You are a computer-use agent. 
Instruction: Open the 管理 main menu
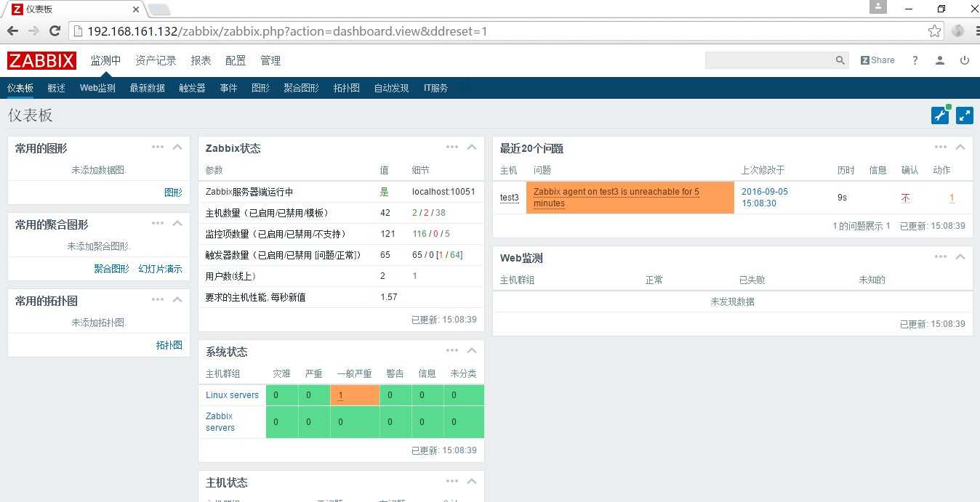pyautogui.click(x=270, y=60)
